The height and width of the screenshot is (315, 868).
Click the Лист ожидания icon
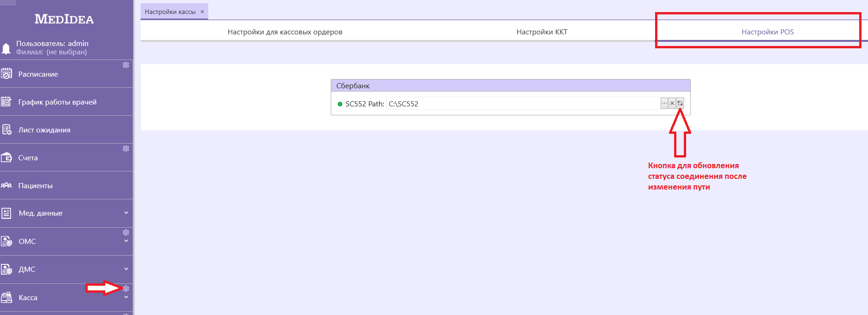tap(6, 130)
